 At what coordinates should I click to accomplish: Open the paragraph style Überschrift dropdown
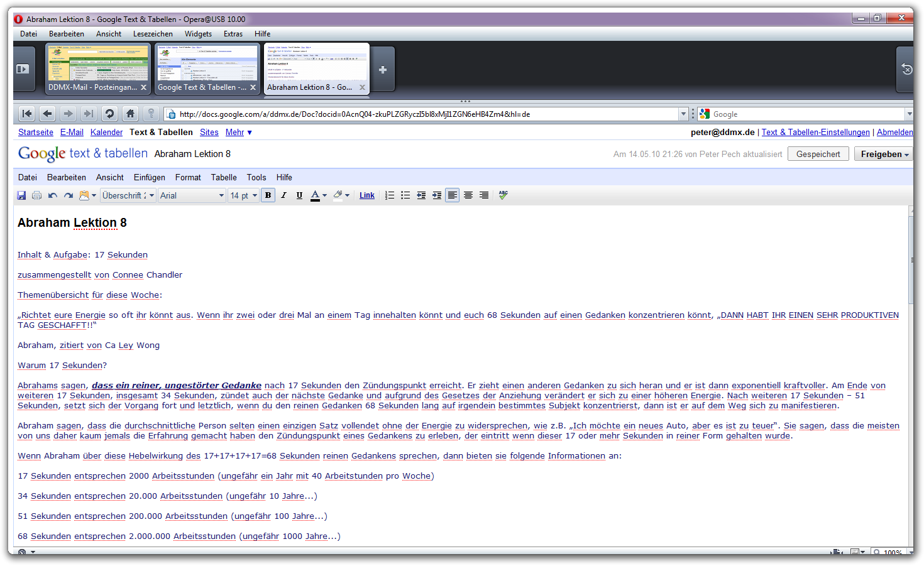coord(128,195)
